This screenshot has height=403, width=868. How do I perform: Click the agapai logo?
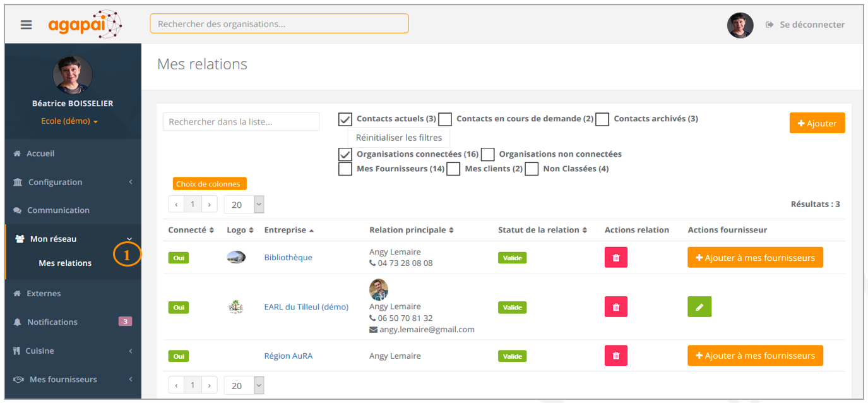(x=85, y=25)
